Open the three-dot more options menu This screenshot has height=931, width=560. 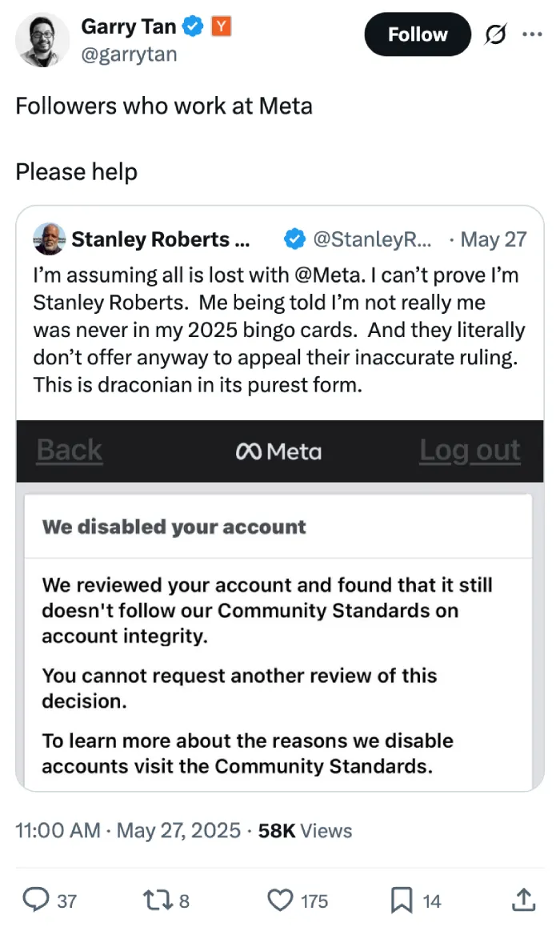pyautogui.click(x=532, y=34)
